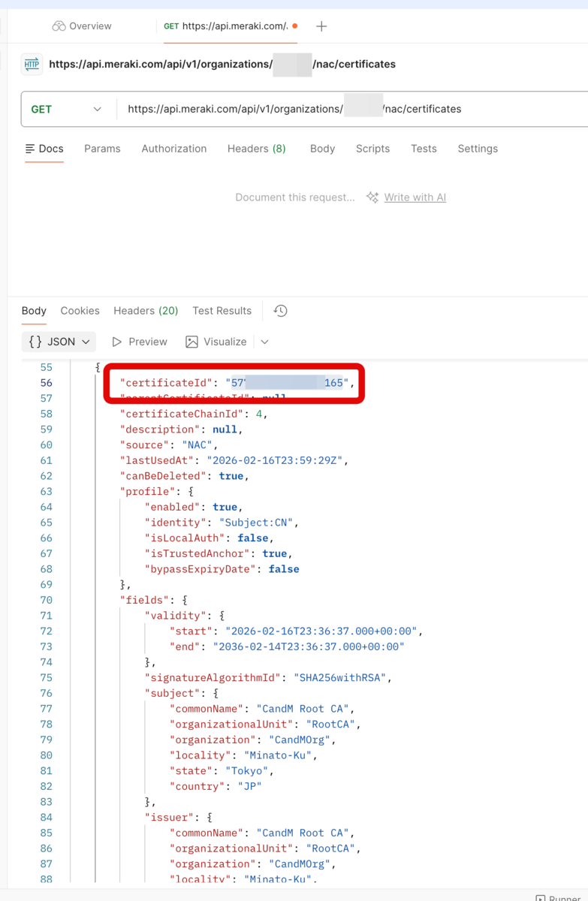Select the response Body tab
Screen dimensions: 588x901
click(34, 311)
